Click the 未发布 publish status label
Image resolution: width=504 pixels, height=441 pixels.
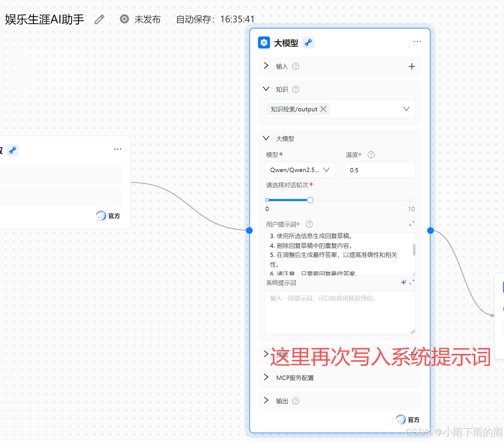click(x=147, y=19)
